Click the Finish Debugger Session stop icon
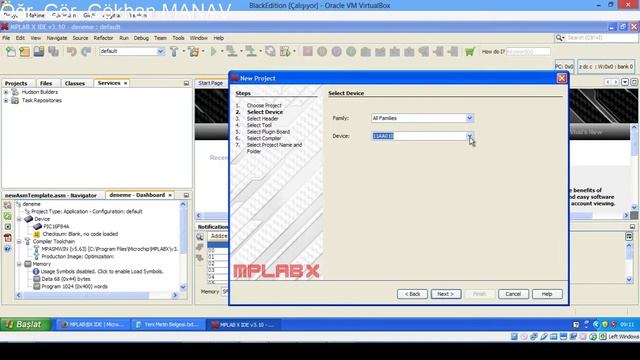Viewport: 640px width, 360px height. tap(308, 51)
